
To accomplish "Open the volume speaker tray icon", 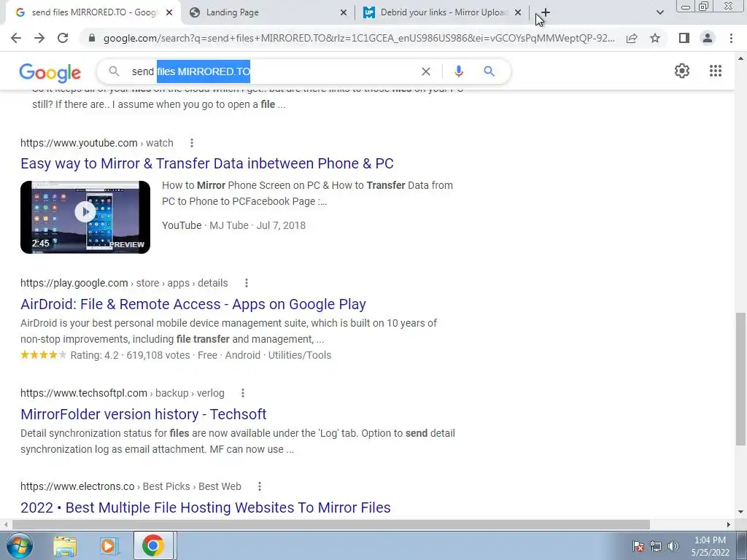I will coord(673,546).
